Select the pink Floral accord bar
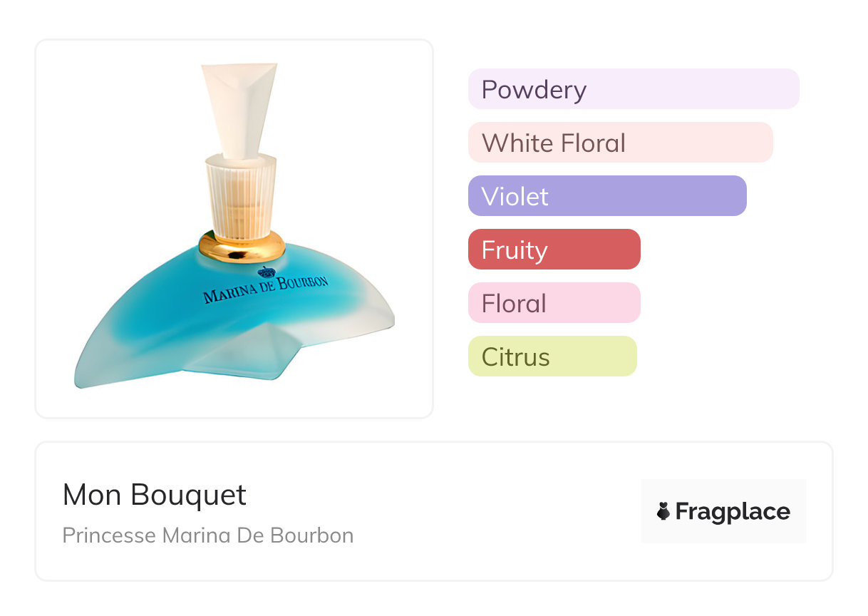The height and width of the screenshot is (616, 868). point(554,303)
